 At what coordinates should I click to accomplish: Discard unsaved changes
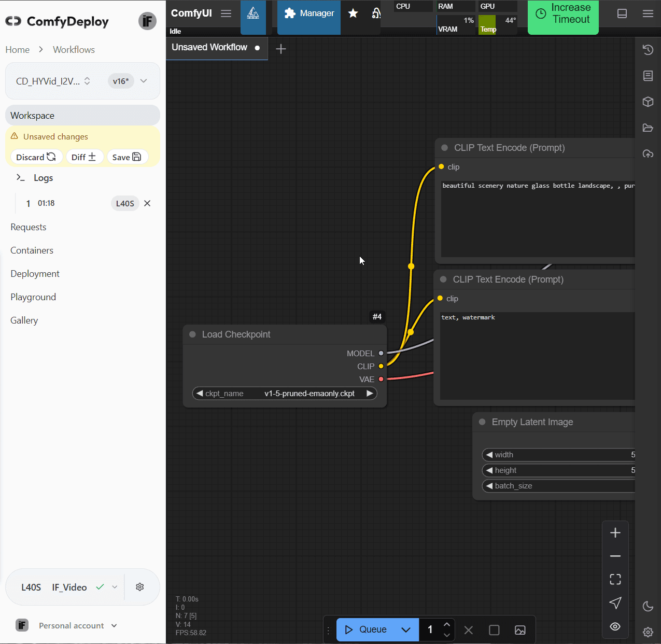tap(36, 157)
